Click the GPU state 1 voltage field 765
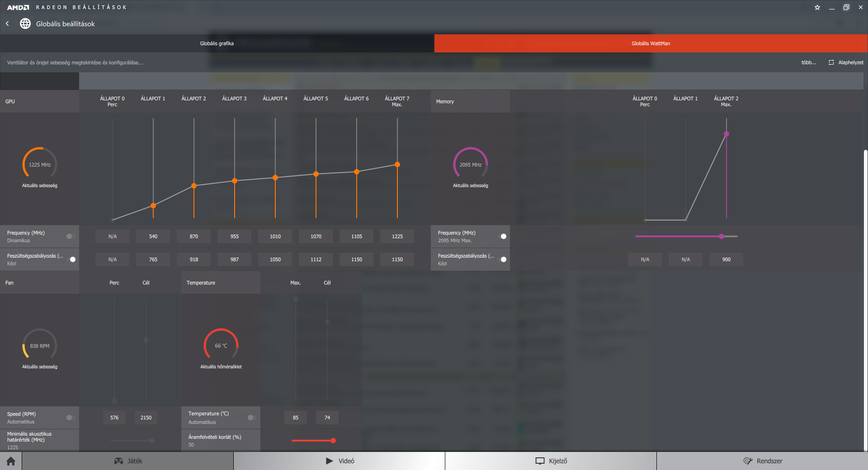Screen dimensions: 868x470 [x=153, y=259]
